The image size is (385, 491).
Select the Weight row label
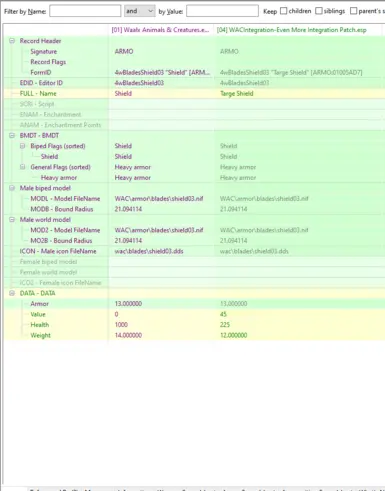point(40,335)
